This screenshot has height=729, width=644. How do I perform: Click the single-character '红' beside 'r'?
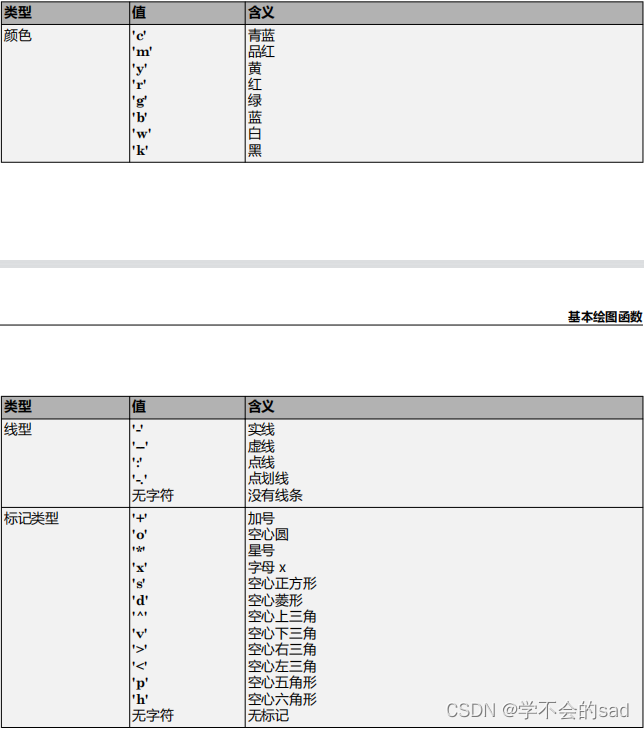255,85
